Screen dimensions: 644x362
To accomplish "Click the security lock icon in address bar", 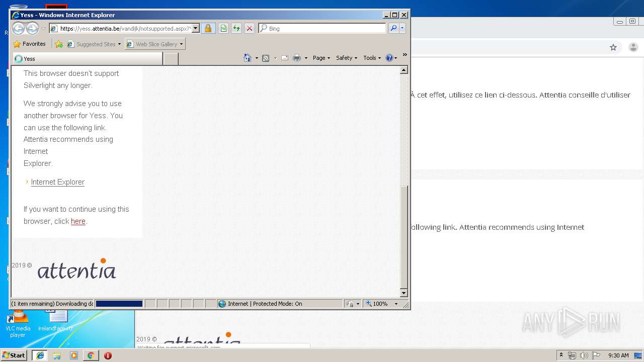I will [208, 28].
